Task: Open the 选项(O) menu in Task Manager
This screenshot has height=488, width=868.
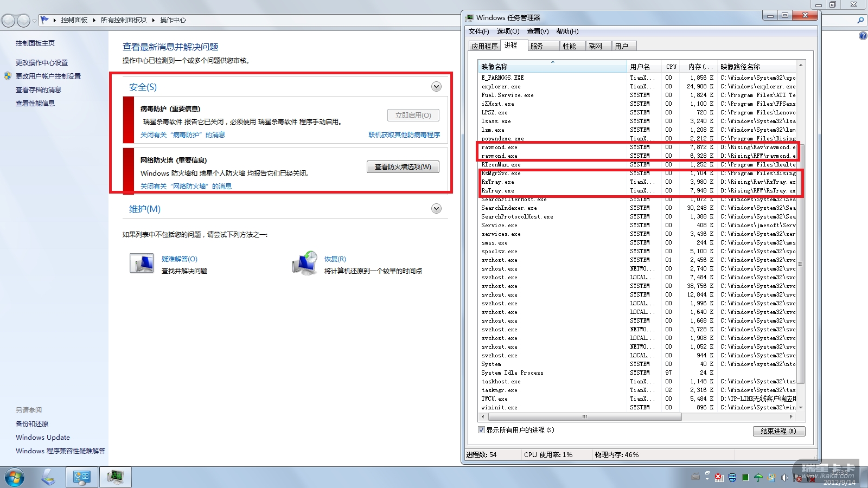Action: [508, 31]
